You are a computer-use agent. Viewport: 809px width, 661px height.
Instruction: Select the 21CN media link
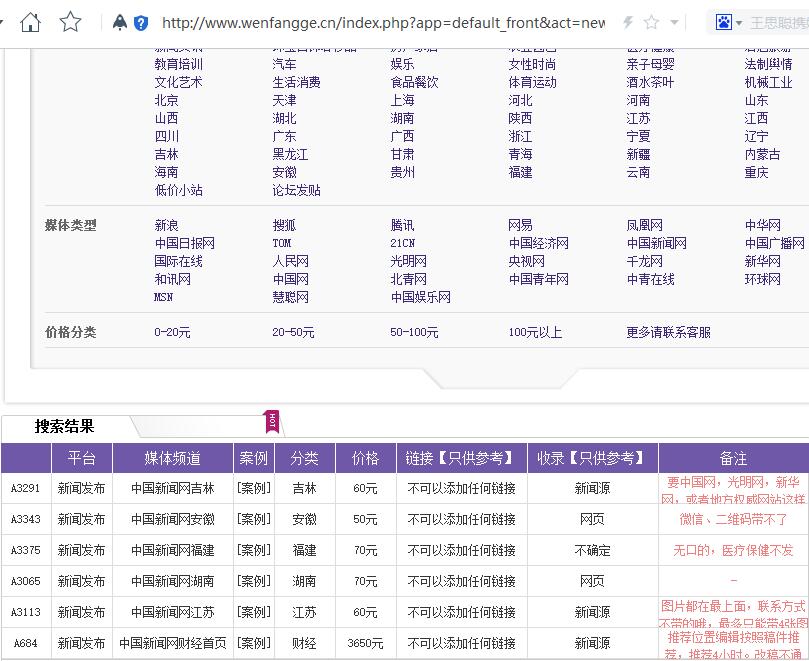[x=402, y=243]
